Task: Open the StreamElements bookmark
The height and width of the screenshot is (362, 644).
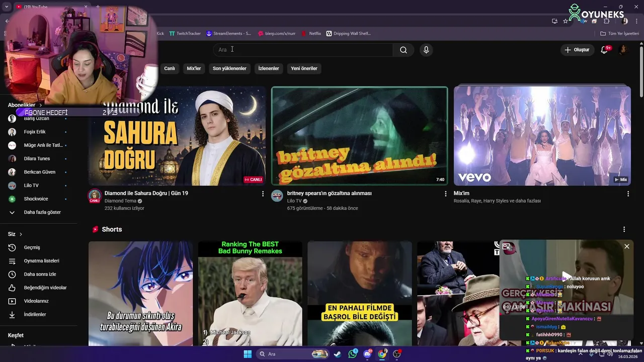Action: (229, 34)
